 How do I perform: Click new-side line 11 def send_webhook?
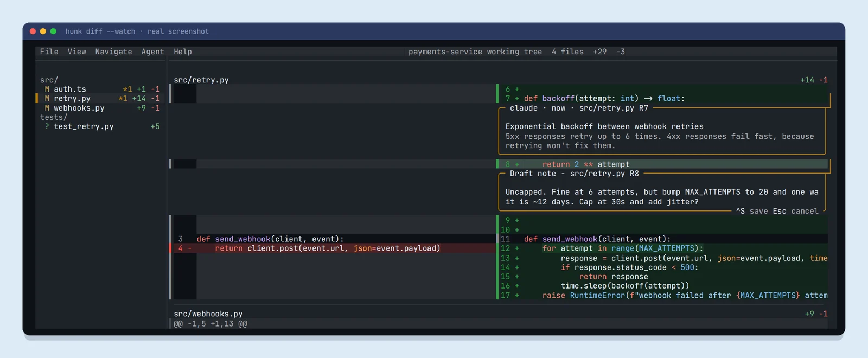pyautogui.click(x=663, y=239)
